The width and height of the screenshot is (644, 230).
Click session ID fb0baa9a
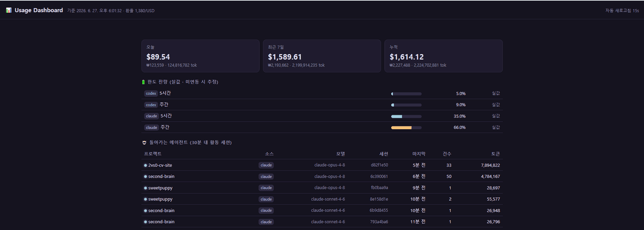[379, 188]
